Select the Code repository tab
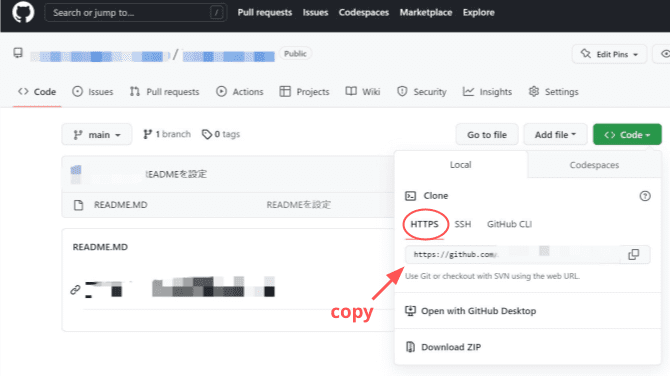Image resolution: width=670 pixels, height=376 pixels. [37, 92]
